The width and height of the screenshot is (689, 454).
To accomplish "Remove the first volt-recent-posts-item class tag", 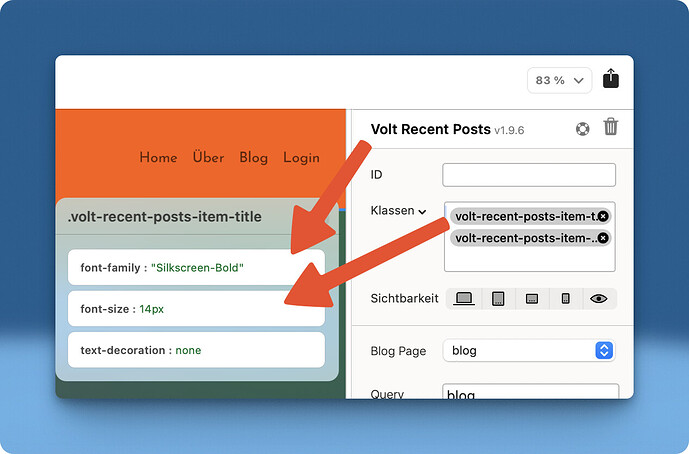I will [603, 216].
